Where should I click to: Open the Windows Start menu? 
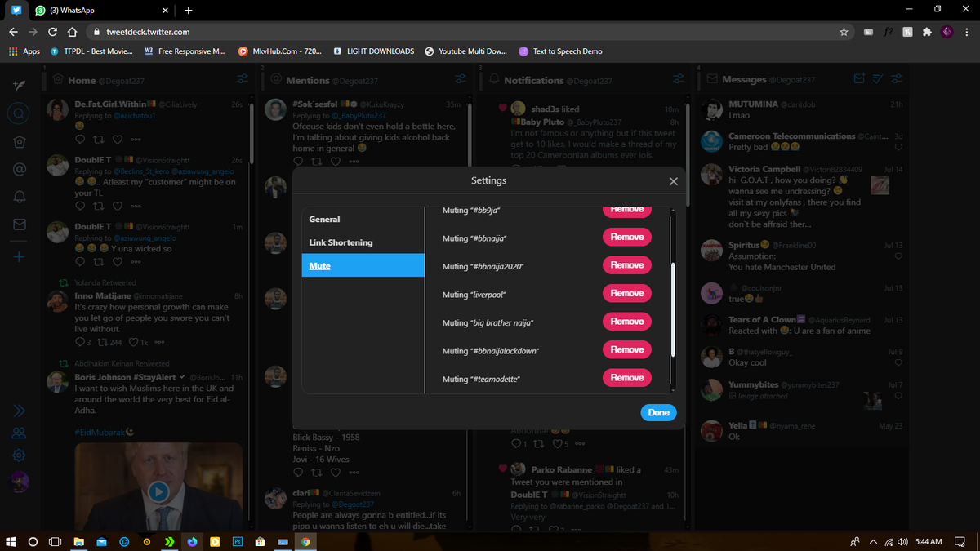pyautogui.click(x=11, y=541)
